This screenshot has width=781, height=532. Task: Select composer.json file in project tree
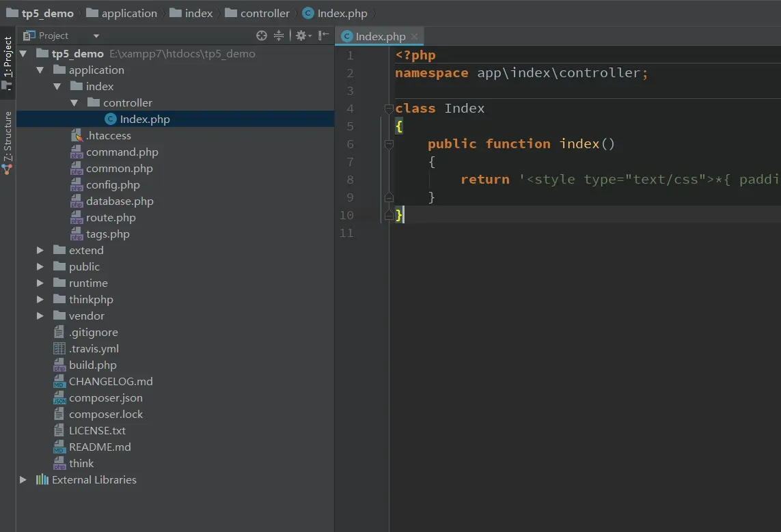click(x=105, y=398)
